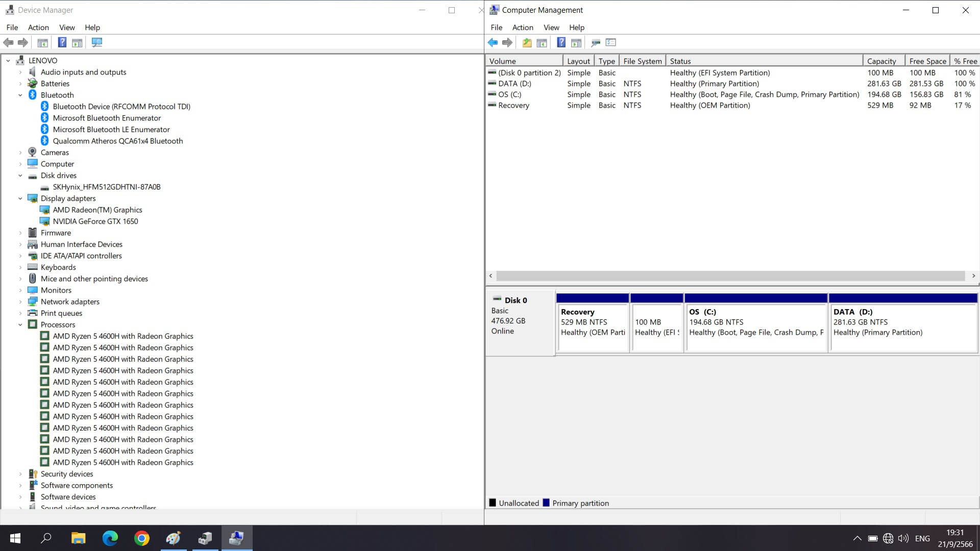The height and width of the screenshot is (551, 980).
Task: Collapse the Bluetooth category
Action: (x=20, y=95)
